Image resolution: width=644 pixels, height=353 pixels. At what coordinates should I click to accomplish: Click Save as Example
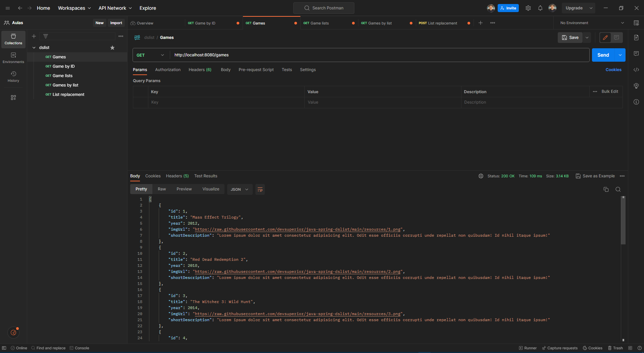[598, 176]
